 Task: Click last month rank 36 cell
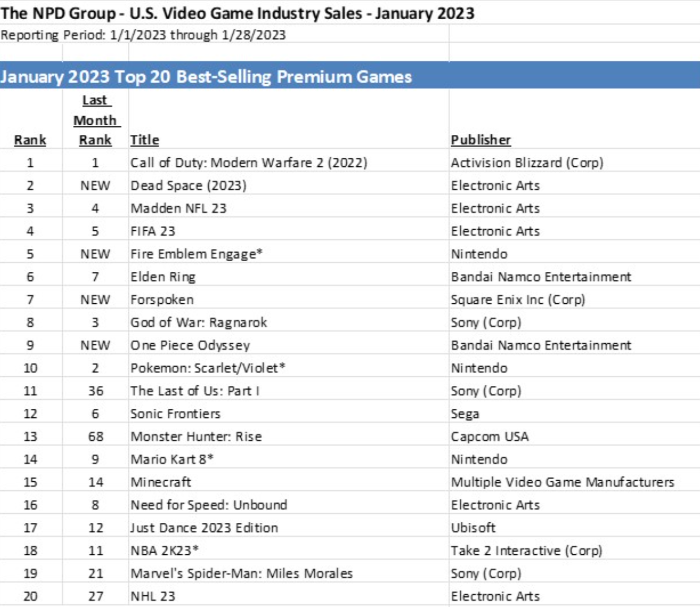coord(95,391)
